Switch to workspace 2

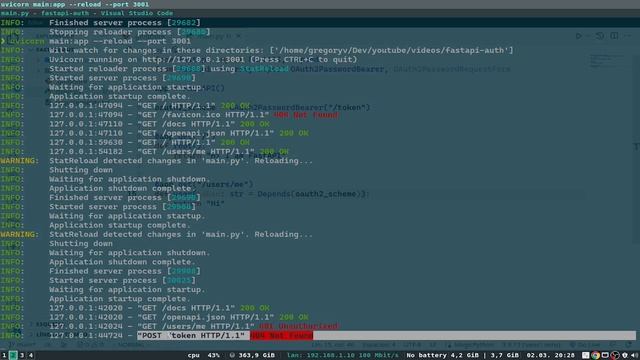13,356
